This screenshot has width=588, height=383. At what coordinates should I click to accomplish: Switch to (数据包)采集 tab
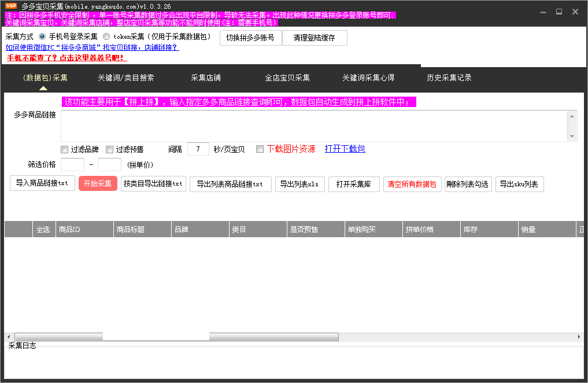pyautogui.click(x=45, y=78)
